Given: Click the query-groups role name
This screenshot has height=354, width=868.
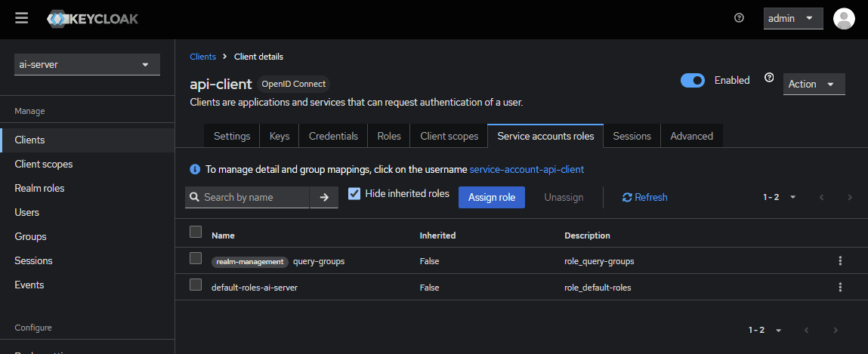Looking at the screenshot, I should pos(319,261).
